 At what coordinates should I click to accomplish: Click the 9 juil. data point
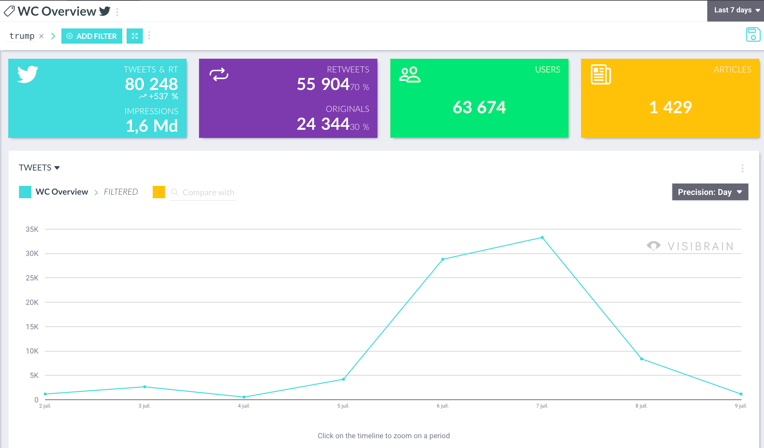coord(741,394)
